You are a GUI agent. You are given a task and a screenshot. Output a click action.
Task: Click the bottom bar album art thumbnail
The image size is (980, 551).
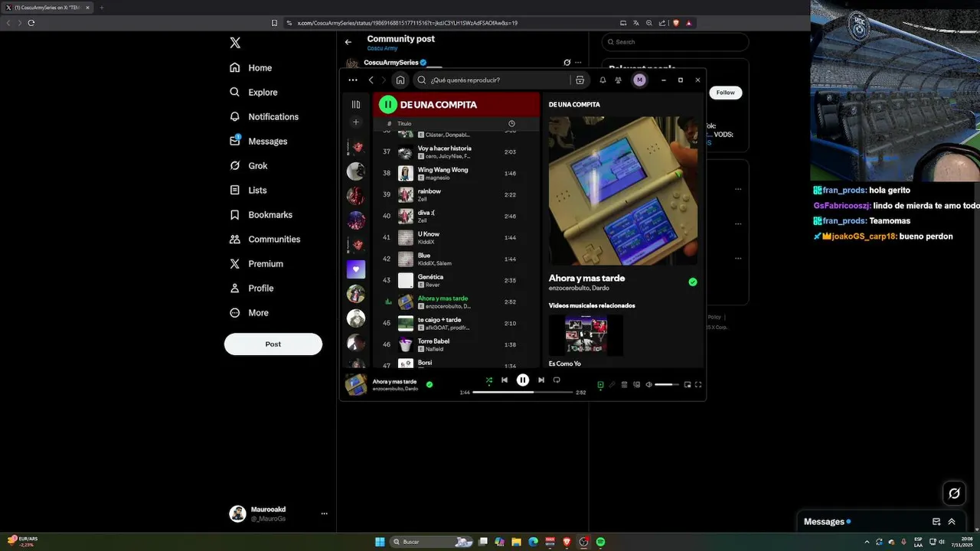(x=356, y=384)
